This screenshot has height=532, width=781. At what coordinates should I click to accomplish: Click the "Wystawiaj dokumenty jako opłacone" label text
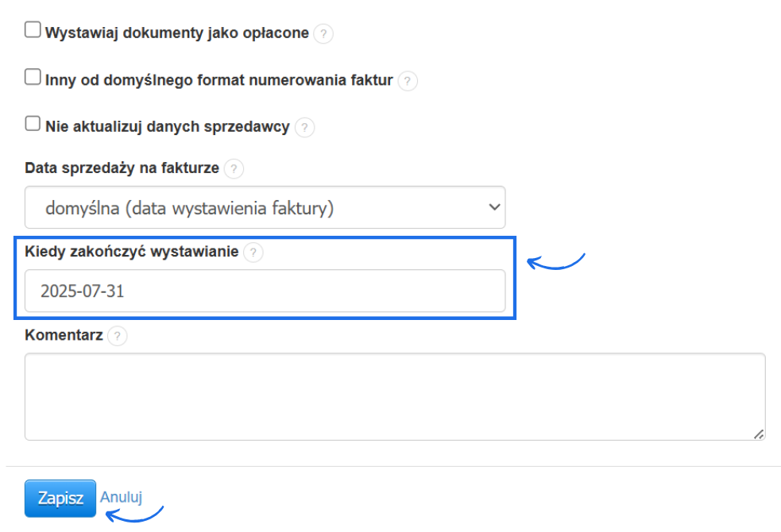176,34
